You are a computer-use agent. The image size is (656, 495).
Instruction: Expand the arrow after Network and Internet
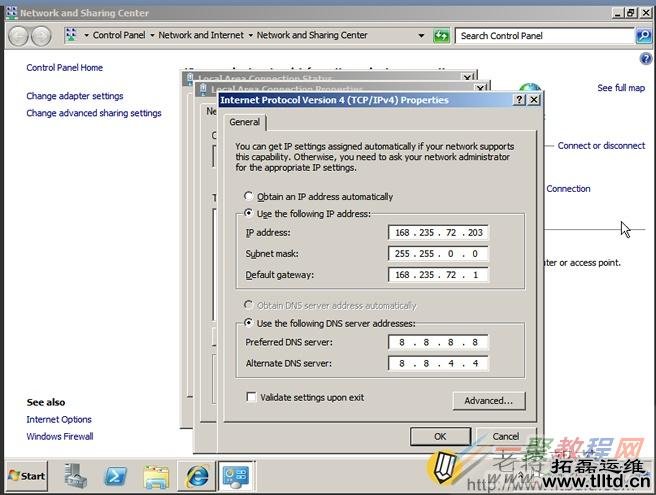click(251, 36)
